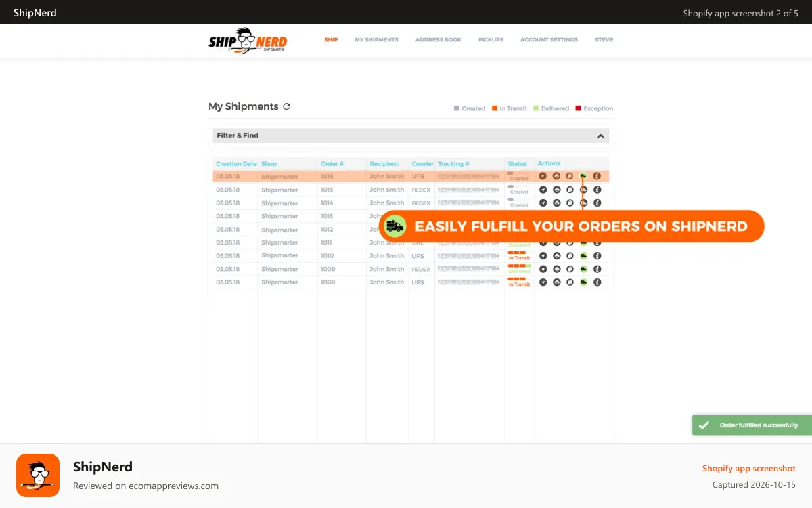The image size is (812, 508).
Task: Click the ShipNerd logo in header
Action: (x=248, y=41)
